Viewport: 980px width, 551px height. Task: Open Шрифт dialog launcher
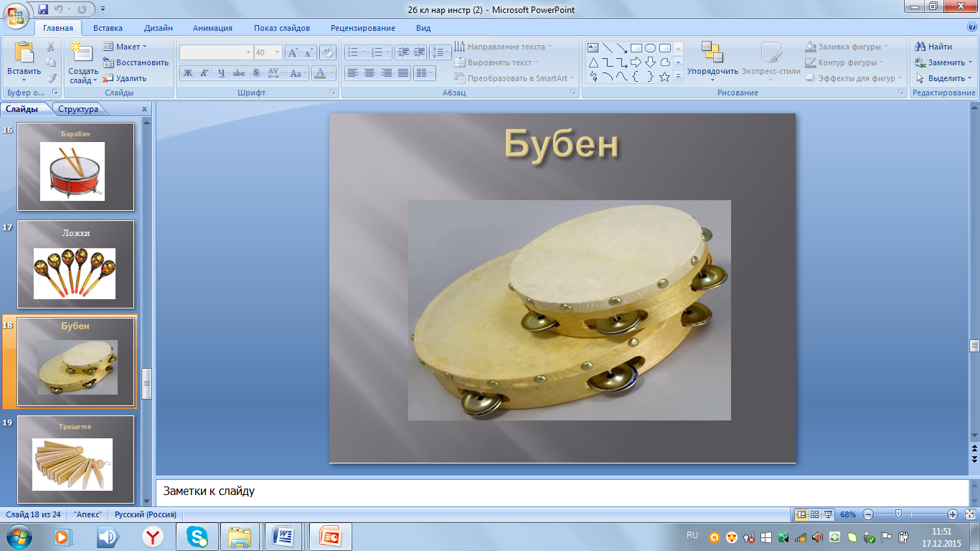(333, 93)
